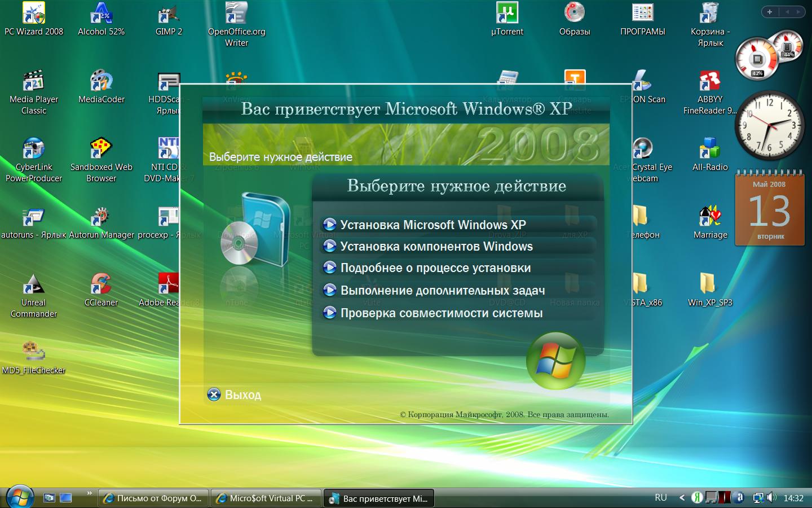Select the All-Radio desktop shortcut
Screen dimensions: 812x508
pos(710,154)
